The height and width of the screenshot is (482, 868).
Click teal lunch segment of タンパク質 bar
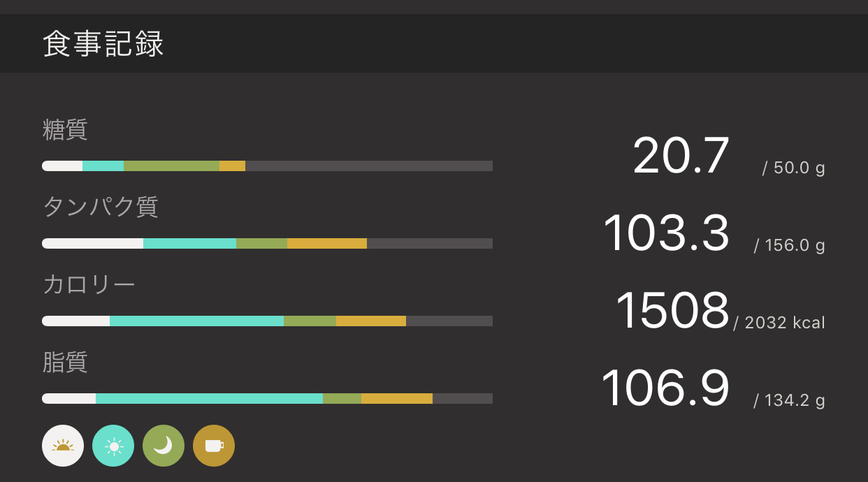pos(189,244)
